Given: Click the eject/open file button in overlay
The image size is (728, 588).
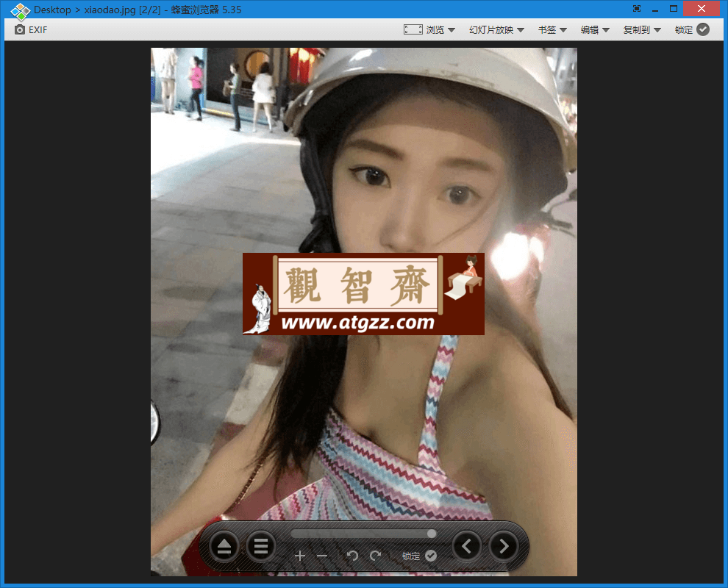Looking at the screenshot, I should click(x=224, y=546).
